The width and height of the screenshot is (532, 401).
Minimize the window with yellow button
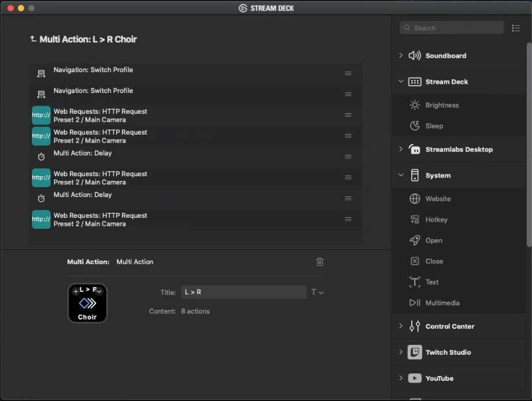(x=21, y=8)
